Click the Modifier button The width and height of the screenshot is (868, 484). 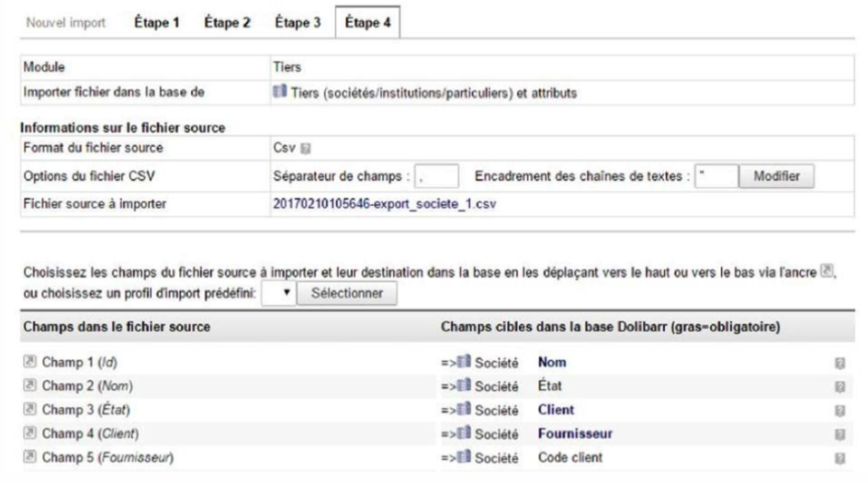coord(777,176)
